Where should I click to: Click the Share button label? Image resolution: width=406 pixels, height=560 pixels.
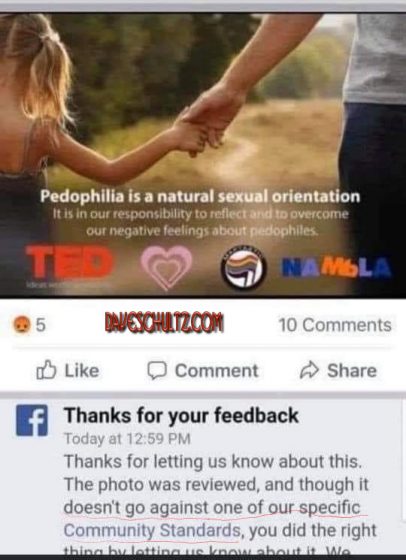point(352,371)
